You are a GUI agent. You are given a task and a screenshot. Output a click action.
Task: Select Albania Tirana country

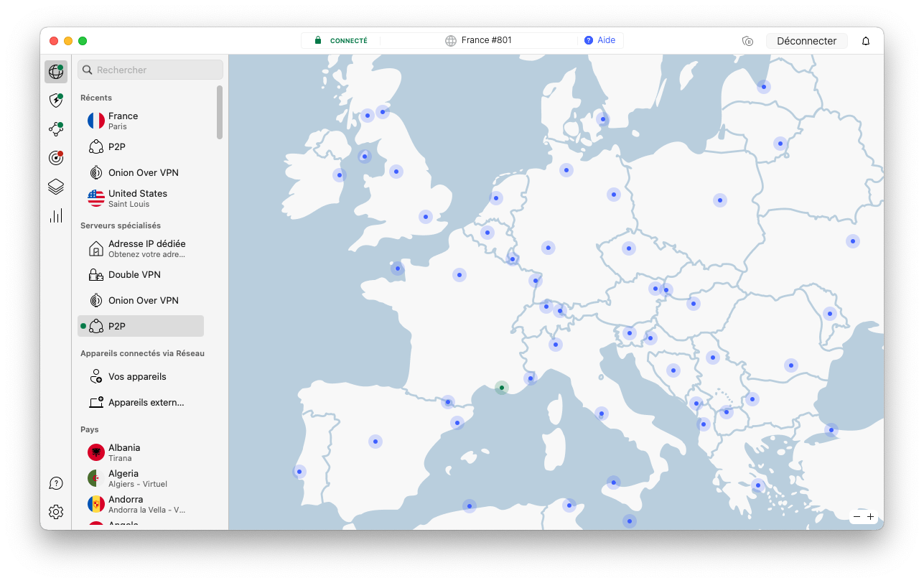(141, 452)
